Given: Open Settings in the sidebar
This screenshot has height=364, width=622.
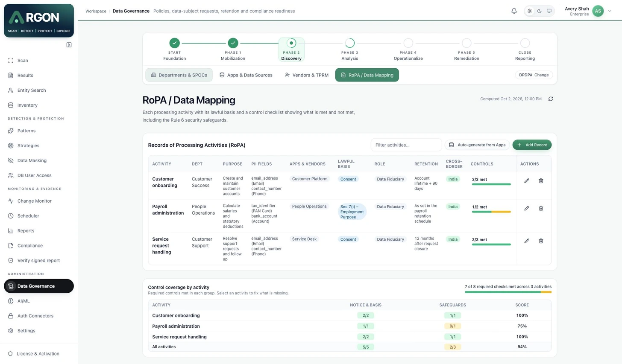Looking at the screenshot, I should click(x=39, y=331).
